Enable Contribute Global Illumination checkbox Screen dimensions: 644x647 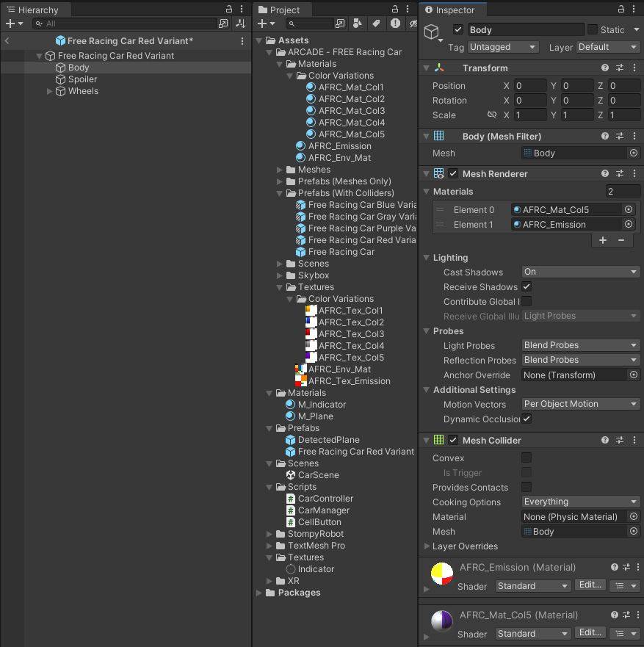pos(527,301)
